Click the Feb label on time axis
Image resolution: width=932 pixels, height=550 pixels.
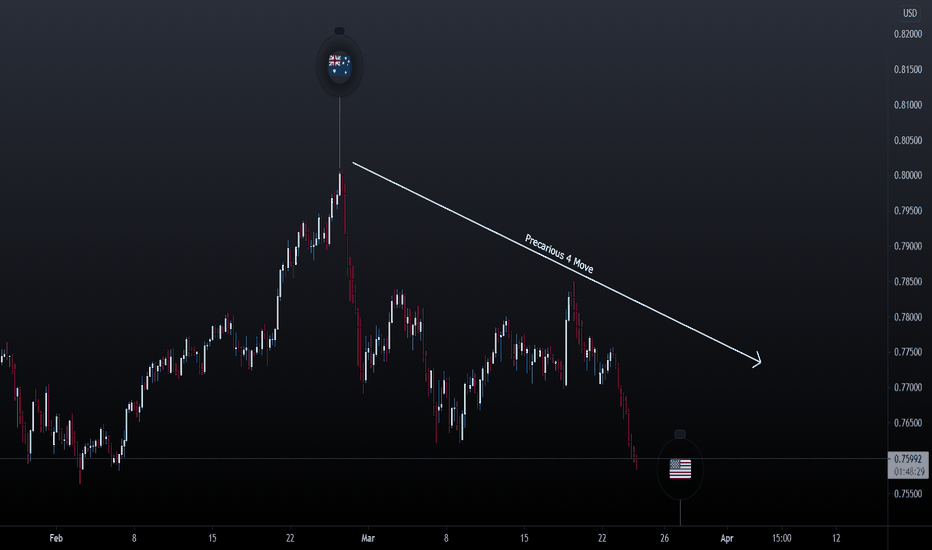tap(56, 538)
